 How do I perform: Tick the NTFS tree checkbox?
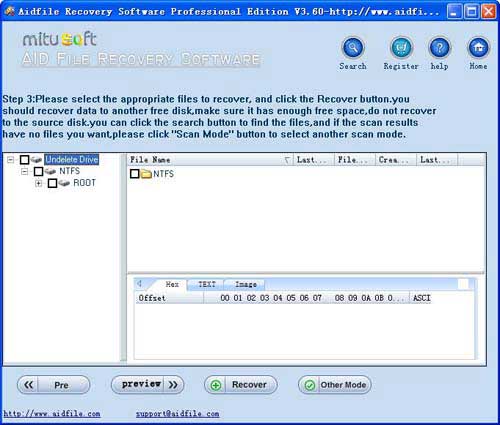38,171
